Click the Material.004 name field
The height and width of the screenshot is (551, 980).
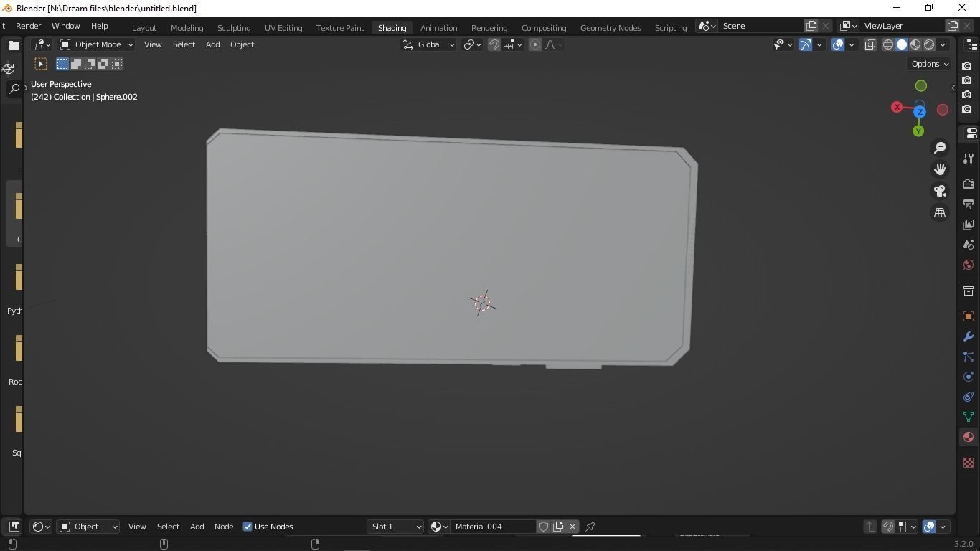(x=494, y=527)
